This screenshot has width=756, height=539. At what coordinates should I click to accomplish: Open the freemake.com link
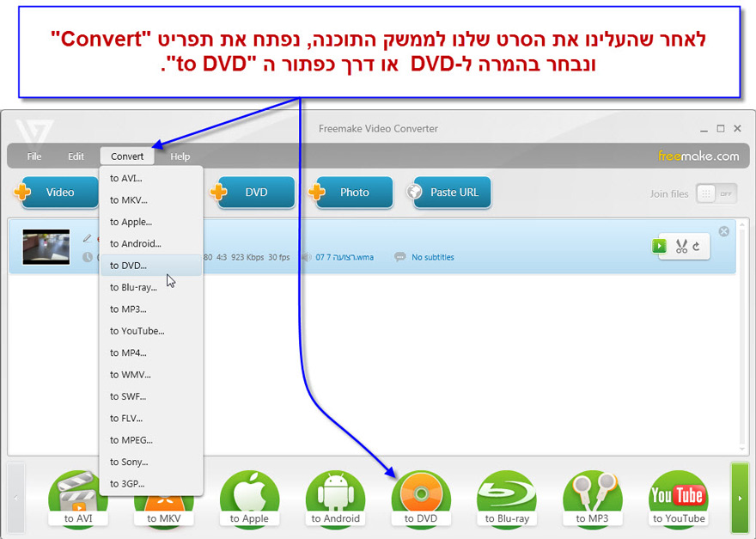tap(698, 156)
